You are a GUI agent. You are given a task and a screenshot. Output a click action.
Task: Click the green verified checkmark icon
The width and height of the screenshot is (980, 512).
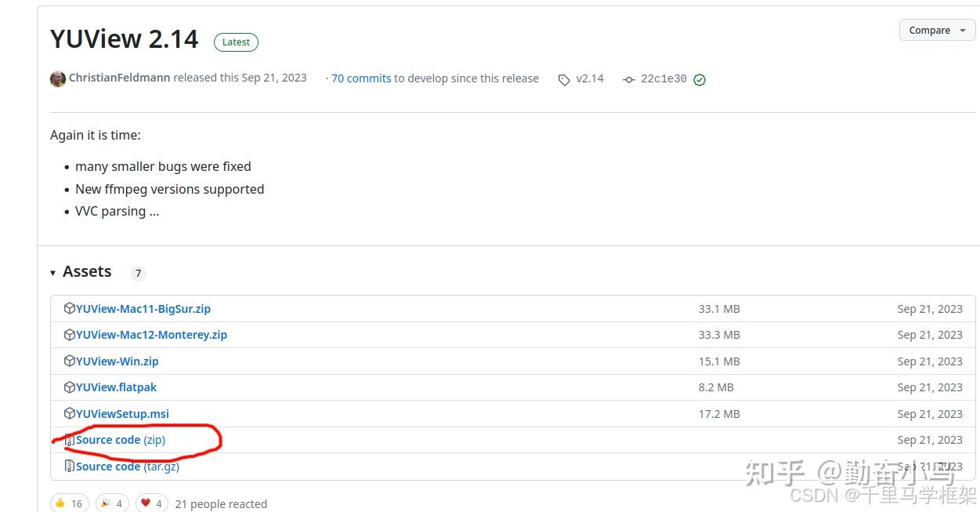pos(700,79)
